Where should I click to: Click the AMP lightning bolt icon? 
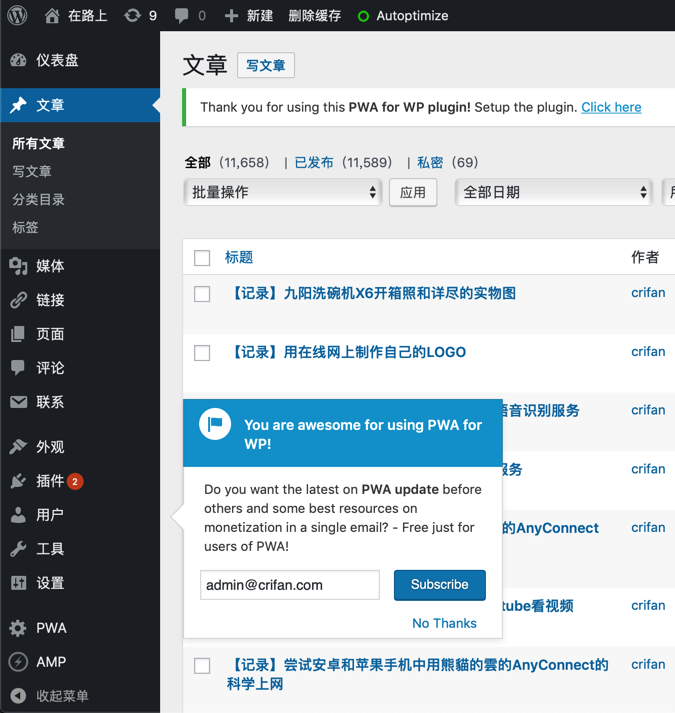18,662
